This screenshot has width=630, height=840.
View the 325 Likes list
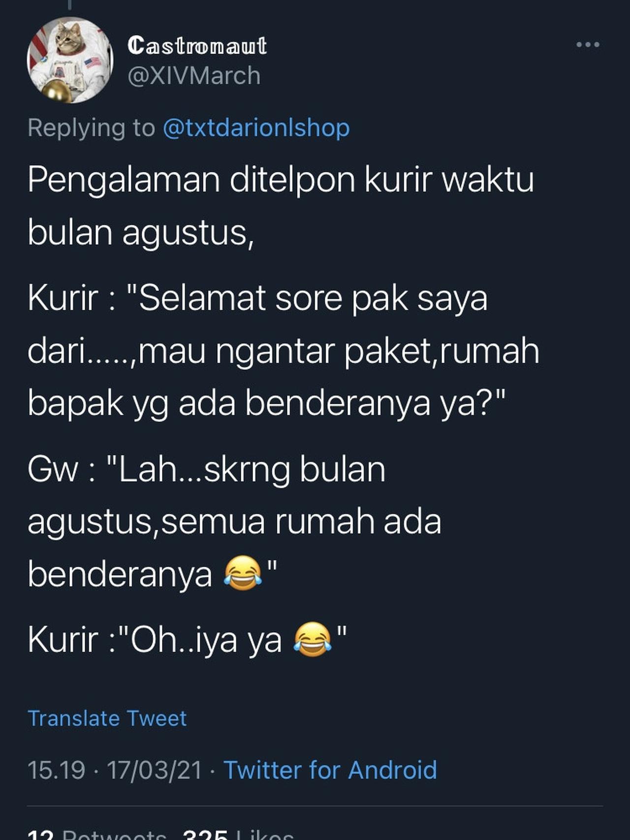(x=238, y=834)
